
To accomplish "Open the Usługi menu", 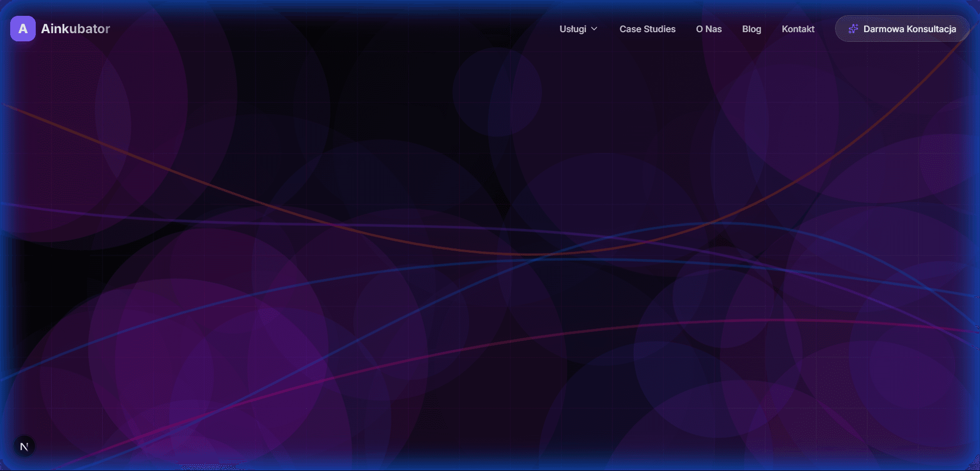I will [578, 29].
